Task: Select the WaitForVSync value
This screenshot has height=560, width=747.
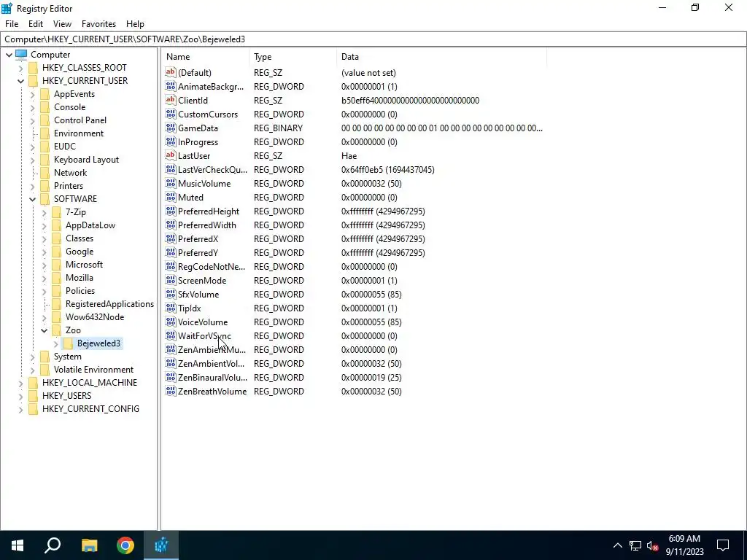Action: (x=204, y=336)
